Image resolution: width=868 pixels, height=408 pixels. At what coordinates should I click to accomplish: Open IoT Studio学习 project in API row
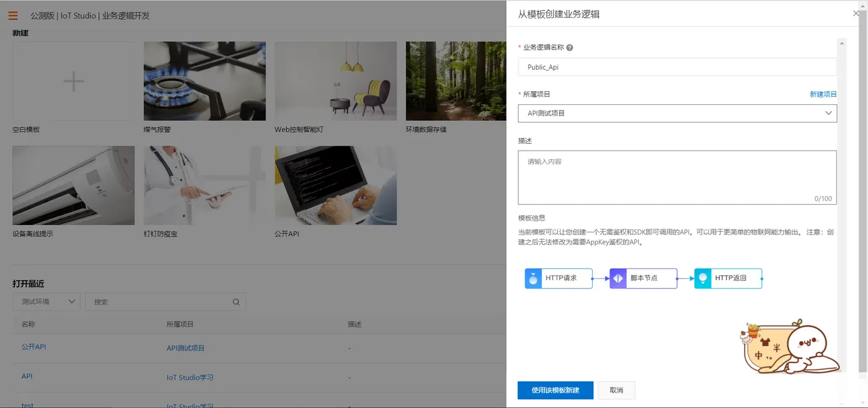pyautogui.click(x=190, y=377)
